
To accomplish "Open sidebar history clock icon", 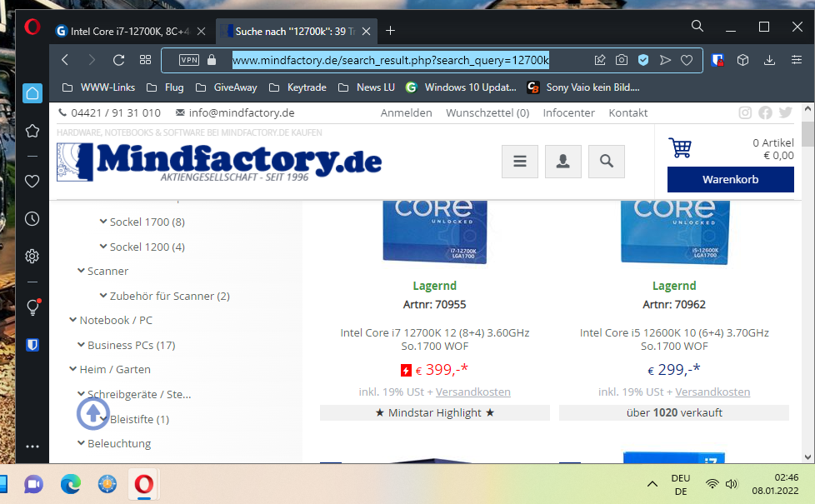I will point(32,219).
